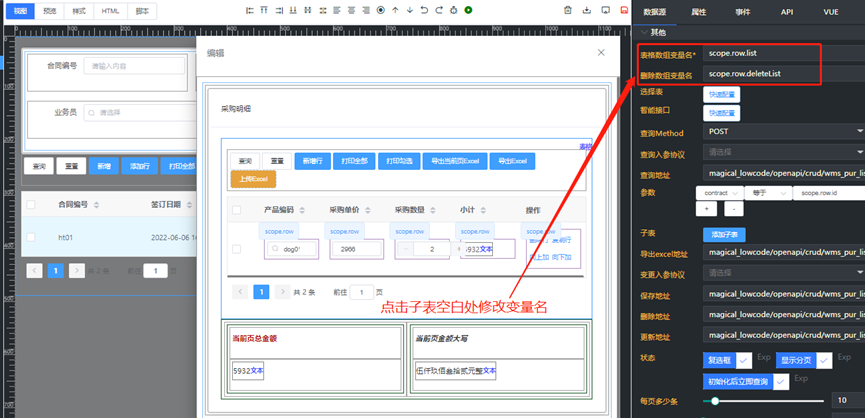865x418 pixels.
Task: Click 新增行 button in 采购明细
Action: (313, 161)
